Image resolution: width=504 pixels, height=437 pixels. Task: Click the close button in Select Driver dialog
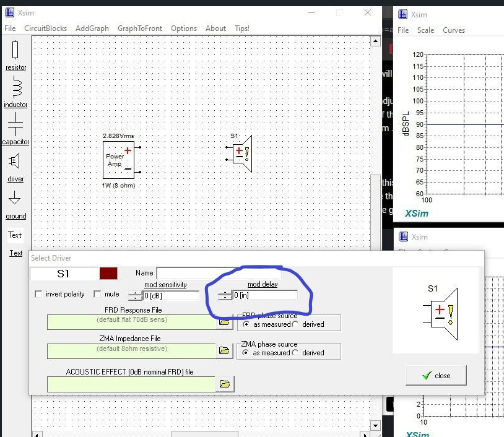436,375
